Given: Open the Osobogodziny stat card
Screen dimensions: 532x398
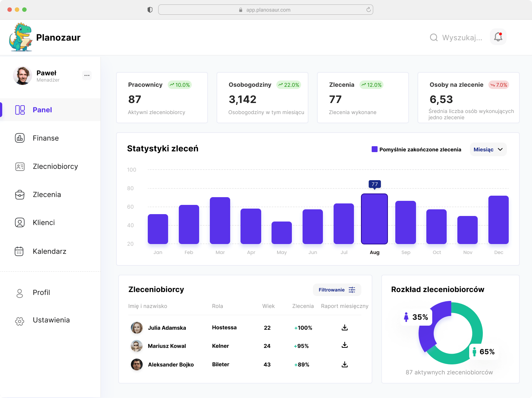Looking at the screenshot, I should pyautogui.click(x=262, y=97).
